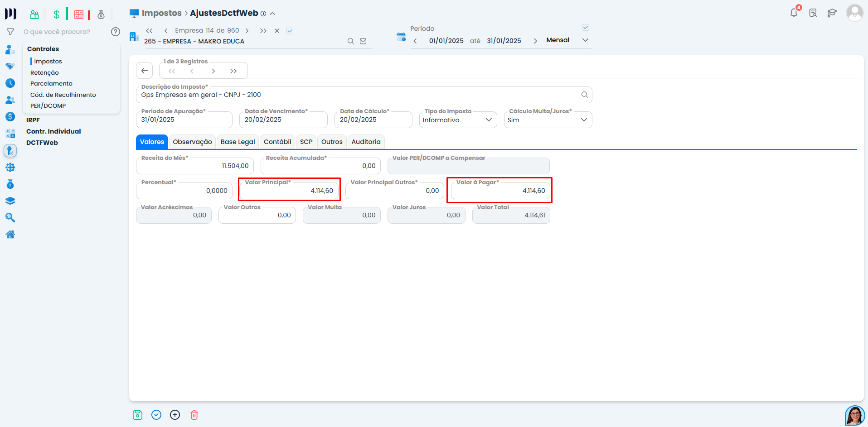Click the magnifier in Descrição do Imposto
868x427 pixels.
point(584,95)
